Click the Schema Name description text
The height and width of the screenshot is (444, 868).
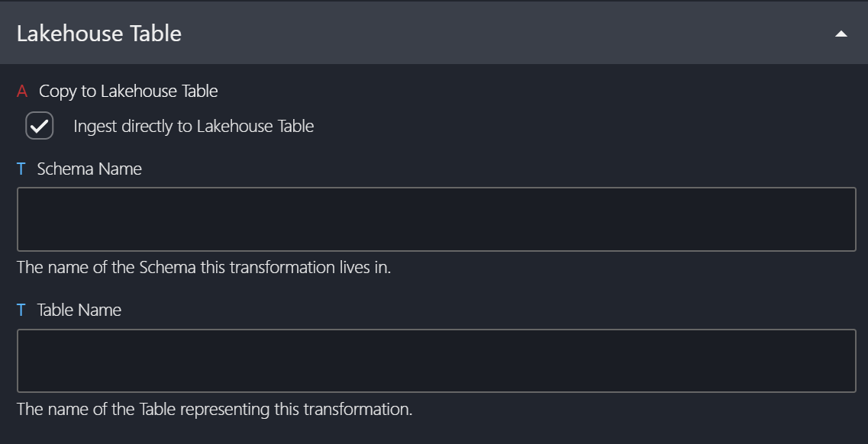[204, 268]
